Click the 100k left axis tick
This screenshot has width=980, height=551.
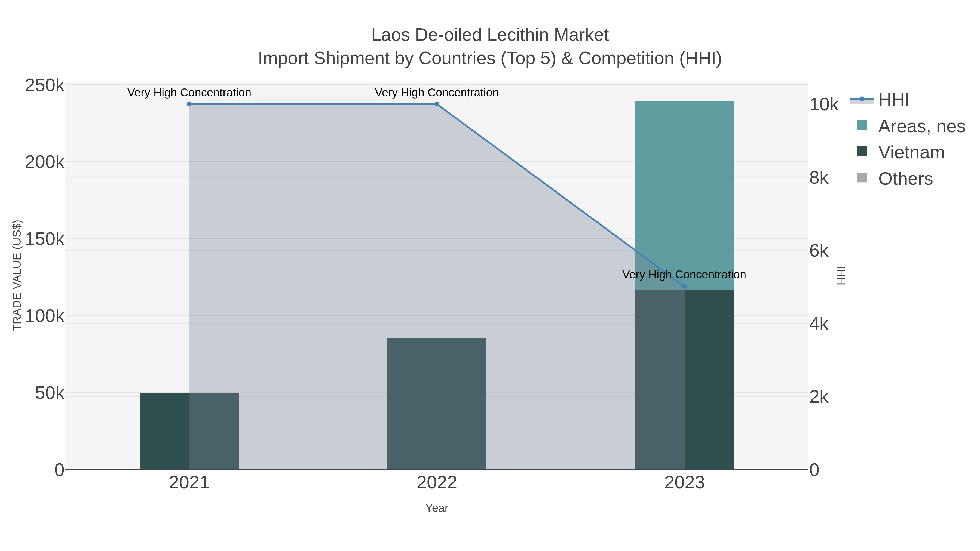pos(45,316)
